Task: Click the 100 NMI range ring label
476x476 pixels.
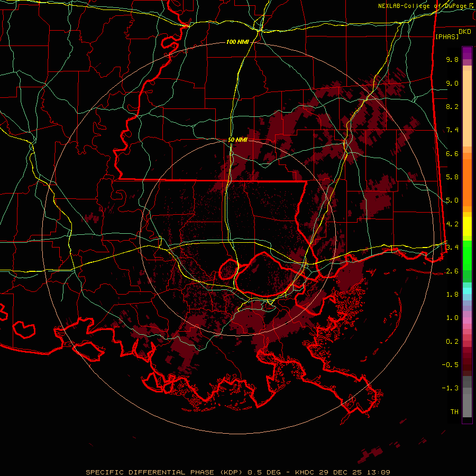Action: pyautogui.click(x=237, y=42)
